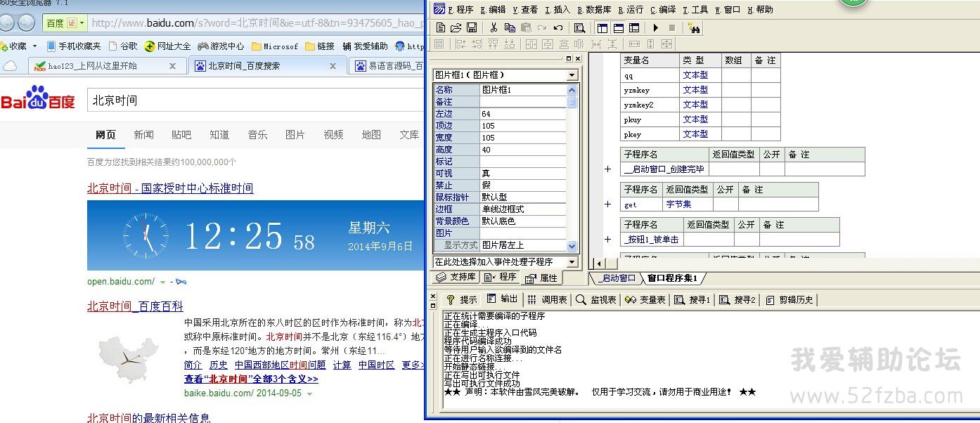
Task: Open the 收藏 favorites dropdown arrow
Action: (x=34, y=46)
